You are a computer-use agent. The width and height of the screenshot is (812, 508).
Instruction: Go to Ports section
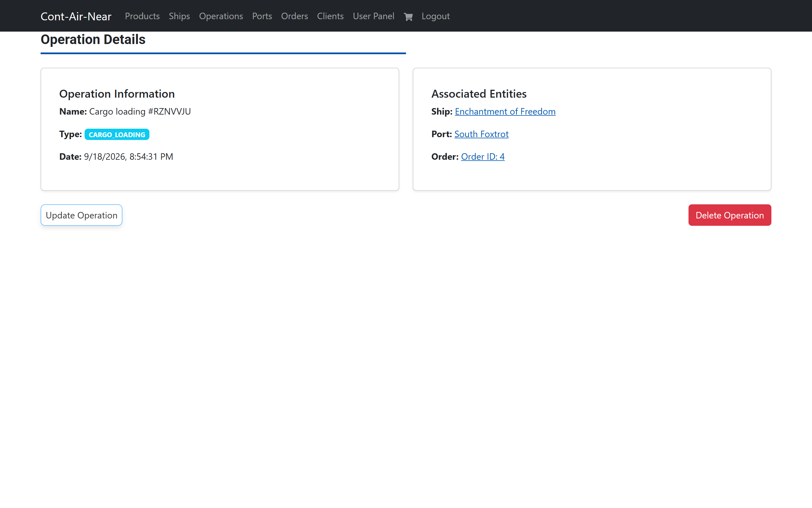pyautogui.click(x=262, y=16)
